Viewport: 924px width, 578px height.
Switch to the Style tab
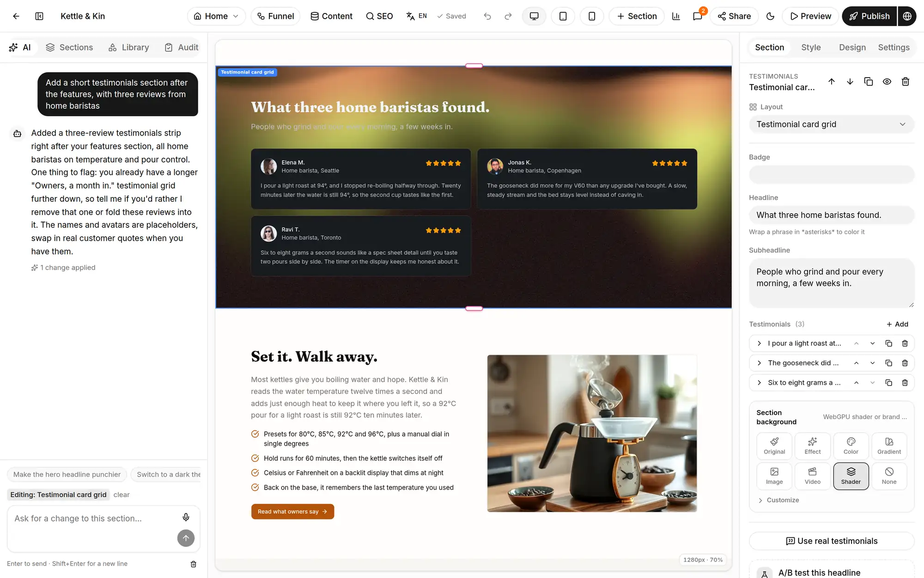811,47
